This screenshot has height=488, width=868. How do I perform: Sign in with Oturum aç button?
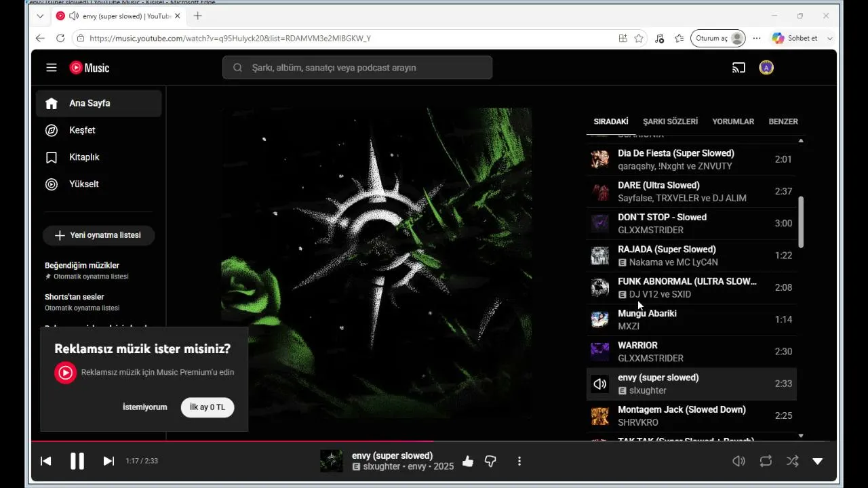[x=718, y=39]
